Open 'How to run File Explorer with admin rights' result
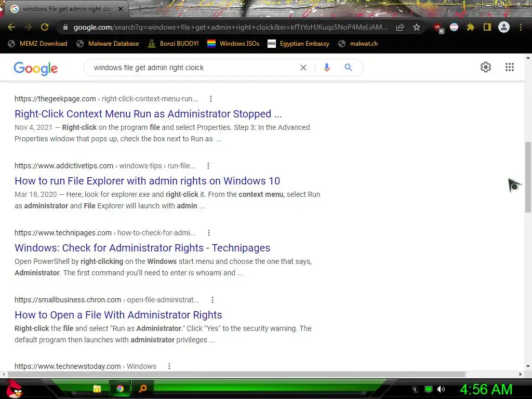The height and width of the screenshot is (399, 532). pos(147,181)
